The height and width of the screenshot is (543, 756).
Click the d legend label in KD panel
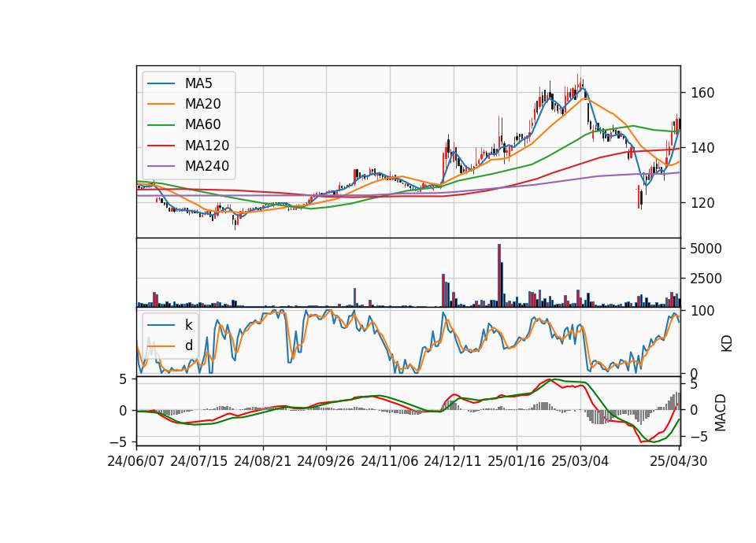click(x=189, y=345)
